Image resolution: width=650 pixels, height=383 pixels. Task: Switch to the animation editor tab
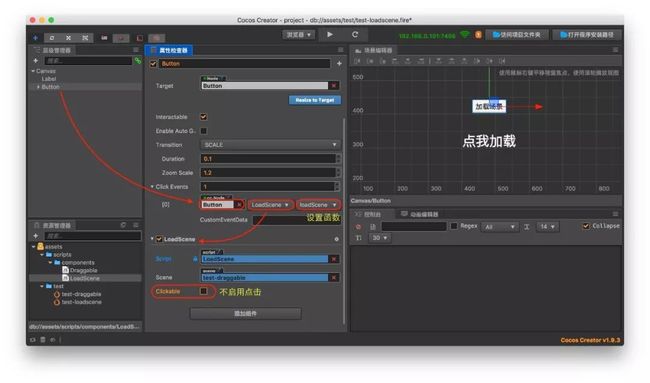[420, 214]
